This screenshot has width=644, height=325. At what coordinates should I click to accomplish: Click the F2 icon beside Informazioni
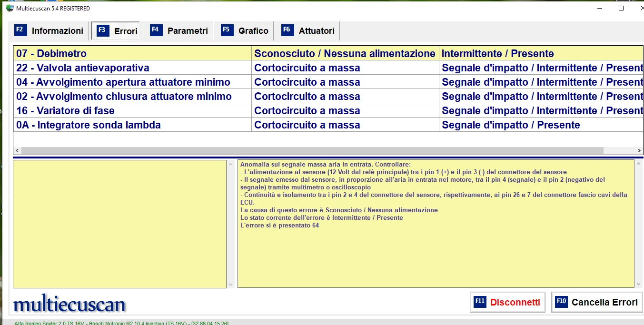pyautogui.click(x=20, y=30)
